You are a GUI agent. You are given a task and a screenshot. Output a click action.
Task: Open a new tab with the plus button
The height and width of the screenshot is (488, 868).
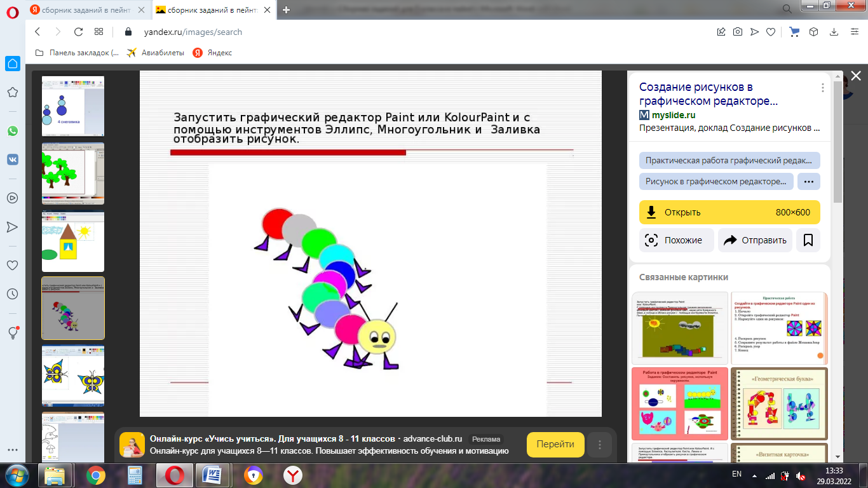coord(286,10)
